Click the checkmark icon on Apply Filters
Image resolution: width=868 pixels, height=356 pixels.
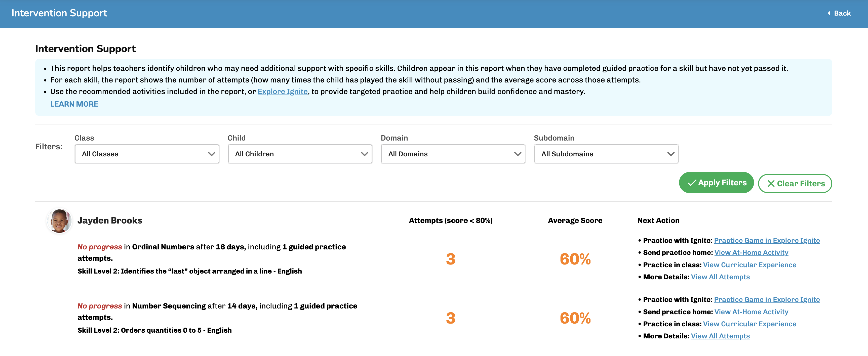click(x=692, y=183)
